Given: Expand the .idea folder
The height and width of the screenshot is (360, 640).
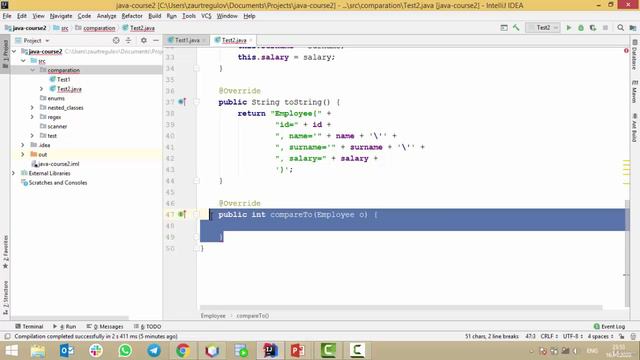Looking at the screenshot, I should click(23, 145).
